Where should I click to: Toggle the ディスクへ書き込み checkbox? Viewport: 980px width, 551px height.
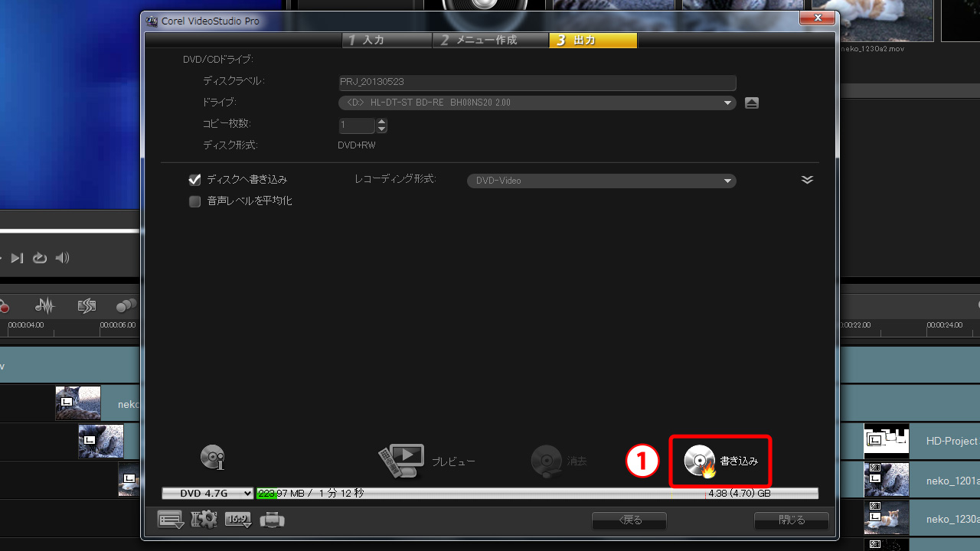(x=194, y=180)
